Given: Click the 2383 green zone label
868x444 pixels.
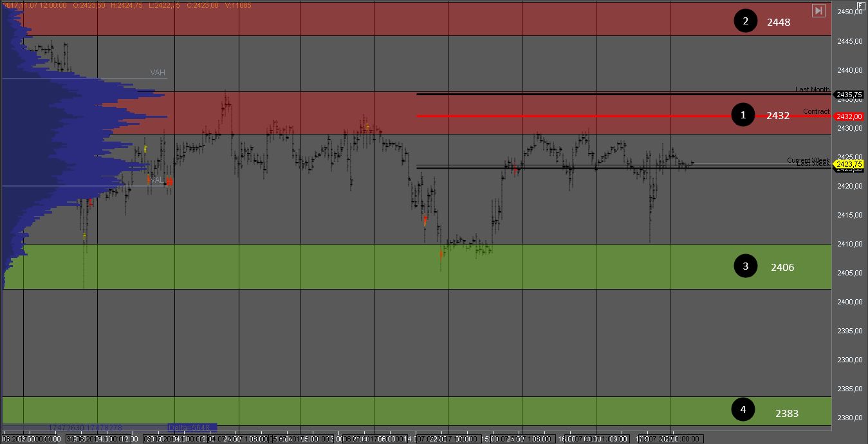Looking at the screenshot, I should pyautogui.click(x=786, y=413).
